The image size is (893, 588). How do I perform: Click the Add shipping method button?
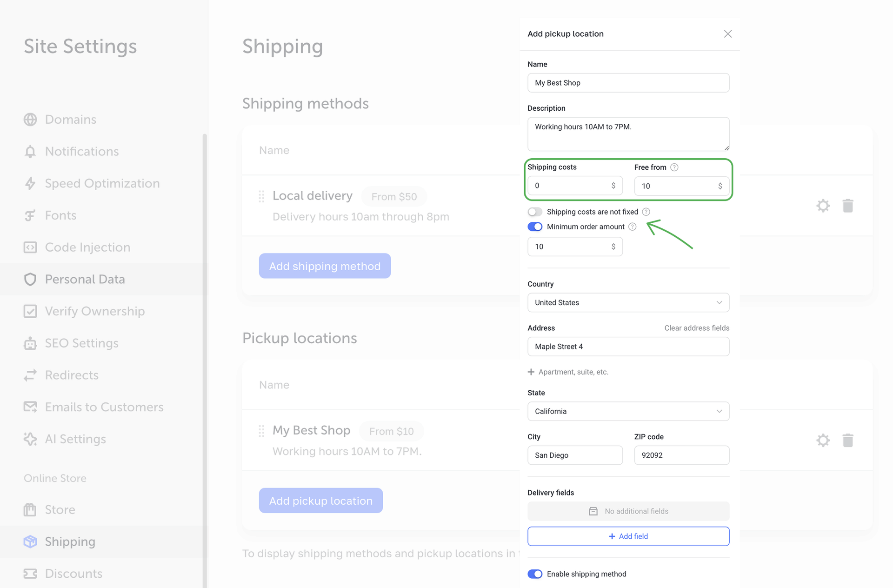325,266
